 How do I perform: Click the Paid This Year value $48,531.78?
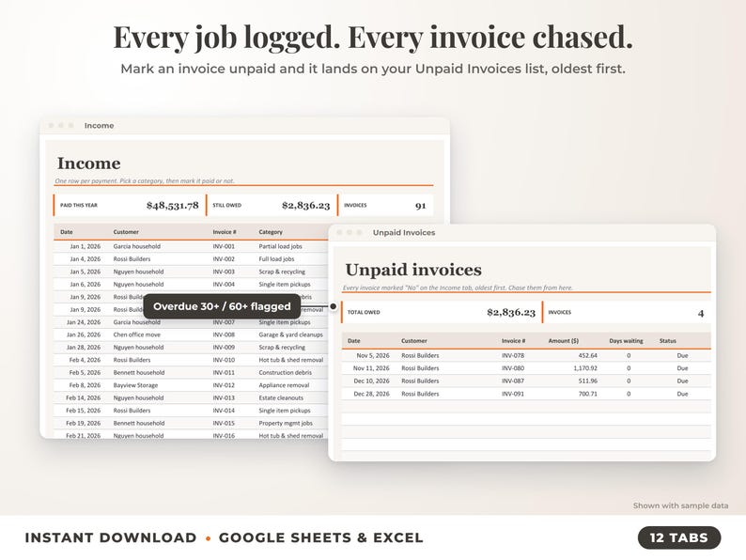pos(173,206)
